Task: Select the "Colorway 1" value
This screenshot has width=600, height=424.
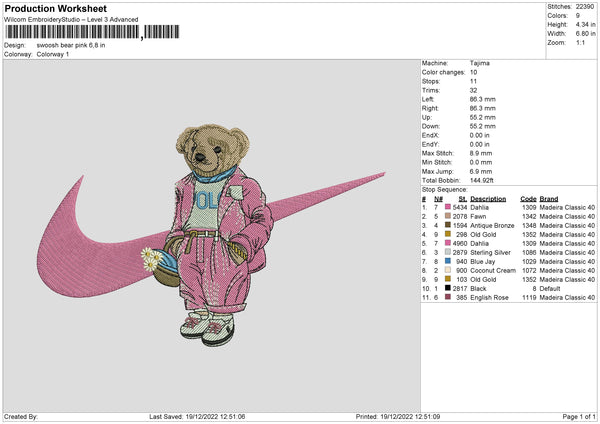Action: (x=53, y=54)
